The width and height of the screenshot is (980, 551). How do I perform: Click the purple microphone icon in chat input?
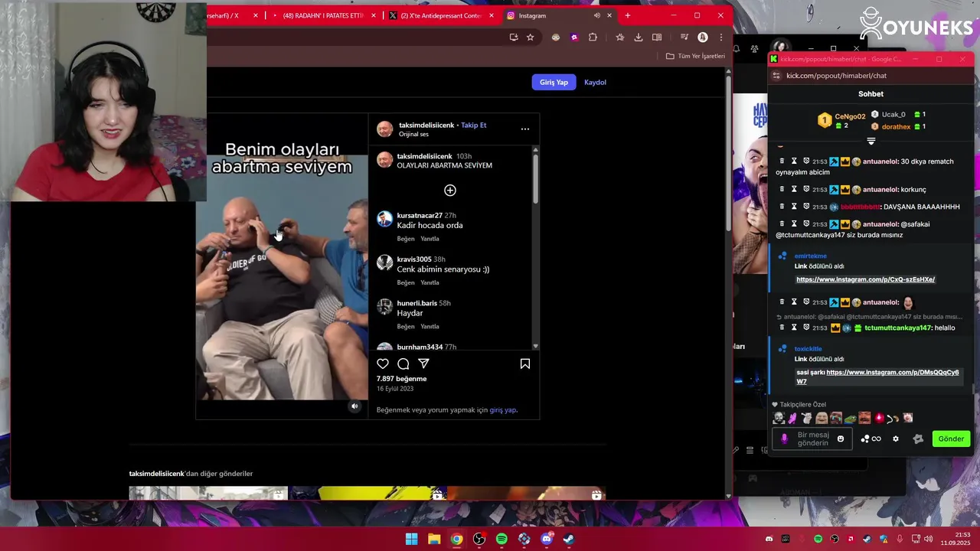pyautogui.click(x=784, y=439)
